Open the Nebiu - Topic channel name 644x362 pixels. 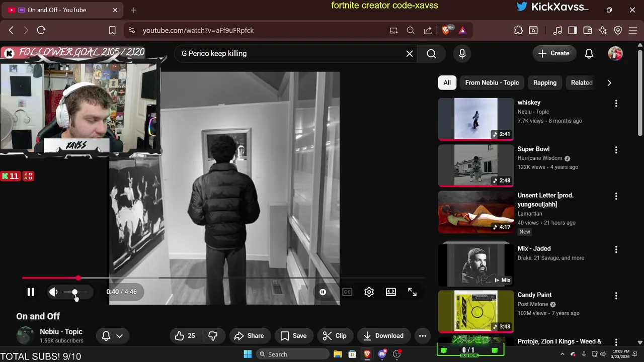tap(61, 331)
